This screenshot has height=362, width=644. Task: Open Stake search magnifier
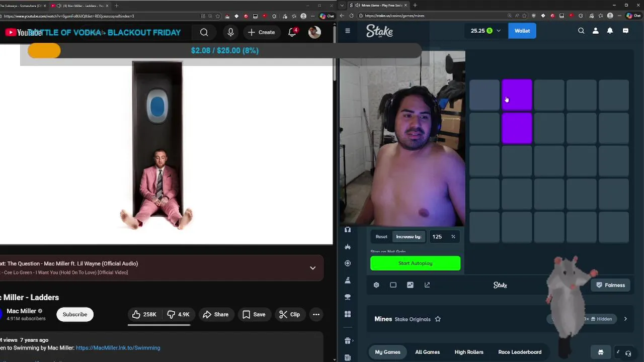(x=581, y=31)
